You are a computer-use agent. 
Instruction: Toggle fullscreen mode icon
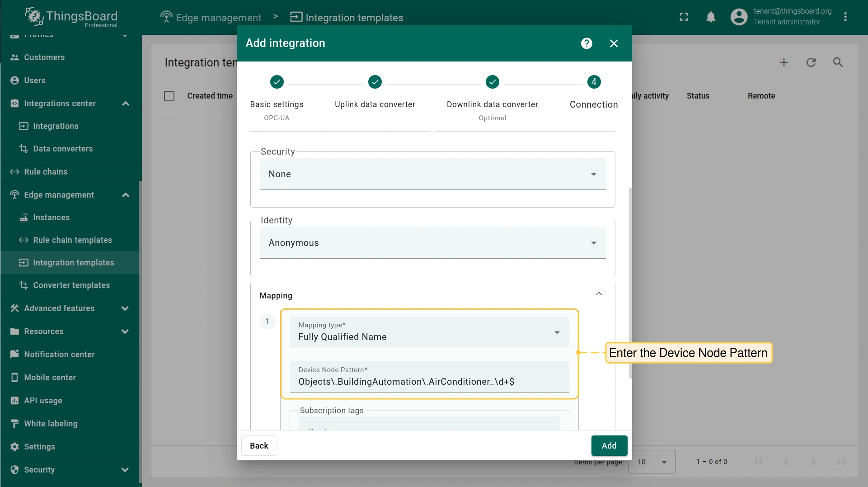pyautogui.click(x=684, y=17)
